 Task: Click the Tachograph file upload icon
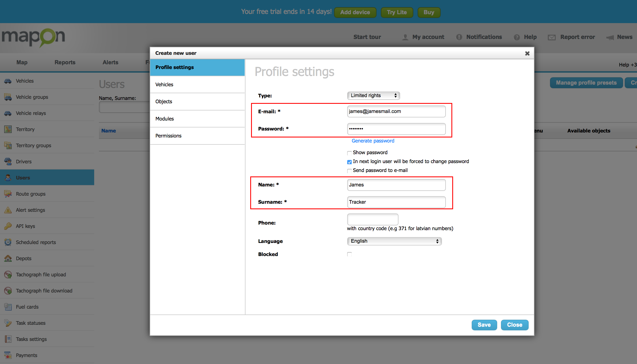pyautogui.click(x=8, y=275)
